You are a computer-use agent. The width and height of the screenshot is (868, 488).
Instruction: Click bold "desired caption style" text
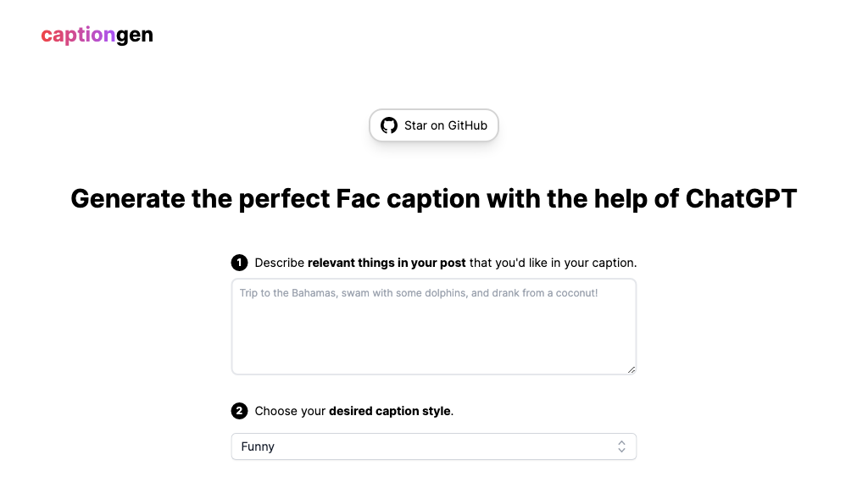(x=389, y=411)
